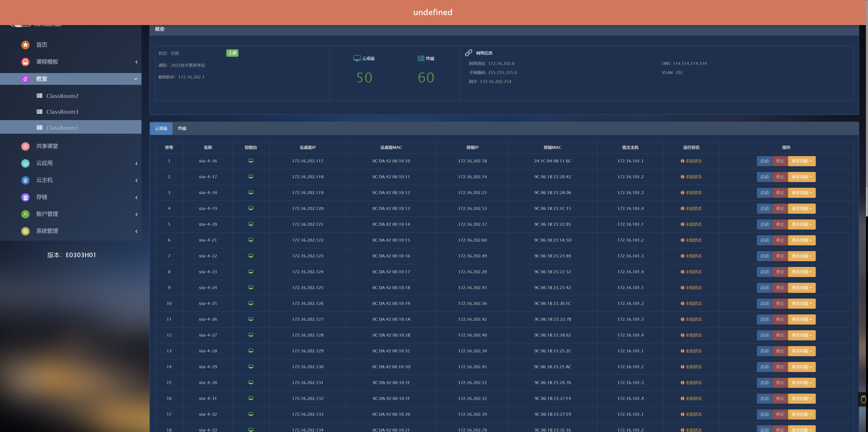Click the Home (首页) sidebar icon
Image resolution: width=868 pixels, height=432 pixels.
[25, 45]
